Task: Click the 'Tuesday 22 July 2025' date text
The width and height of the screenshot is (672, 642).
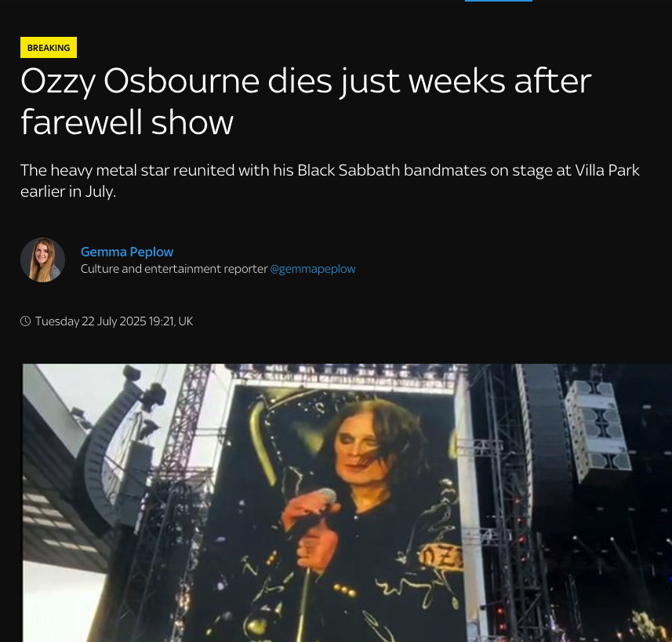Action: pyautogui.click(x=91, y=321)
